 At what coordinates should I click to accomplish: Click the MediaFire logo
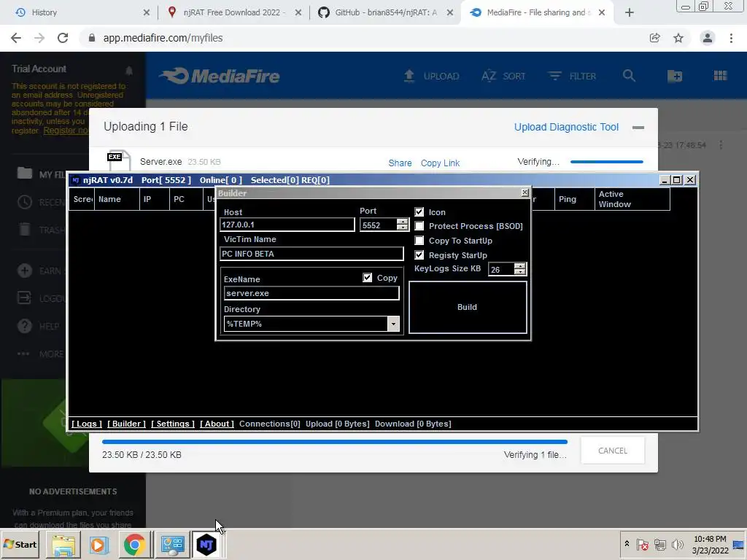click(x=219, y=76)
